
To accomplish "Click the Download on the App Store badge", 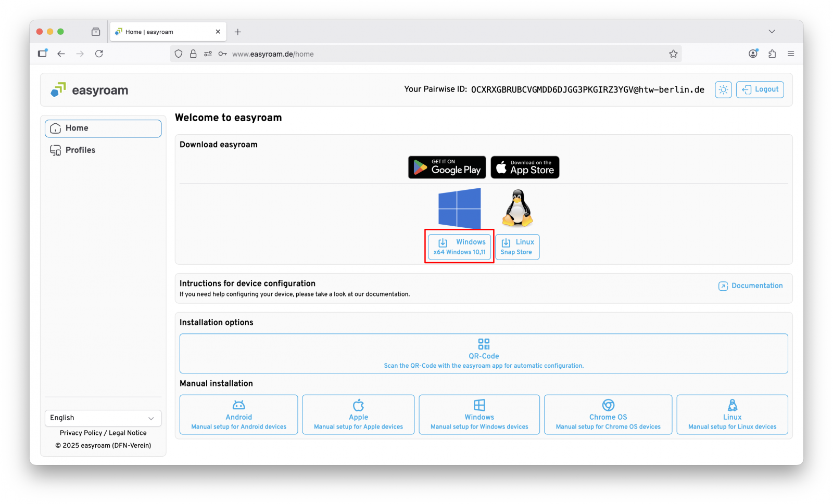I will click(x=525, y=167).
